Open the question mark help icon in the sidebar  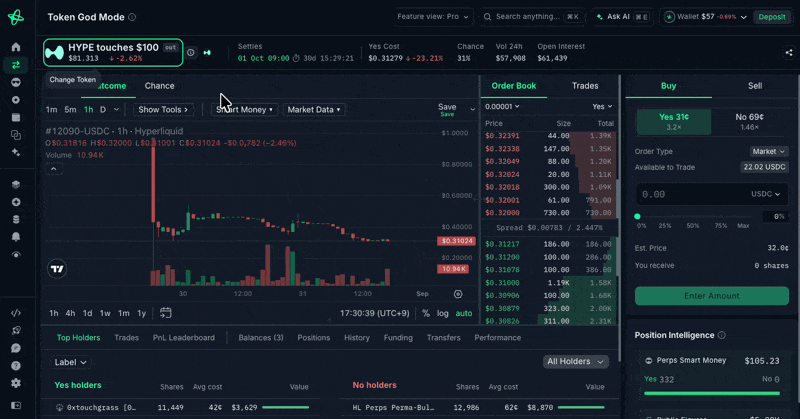coord(16,365)
